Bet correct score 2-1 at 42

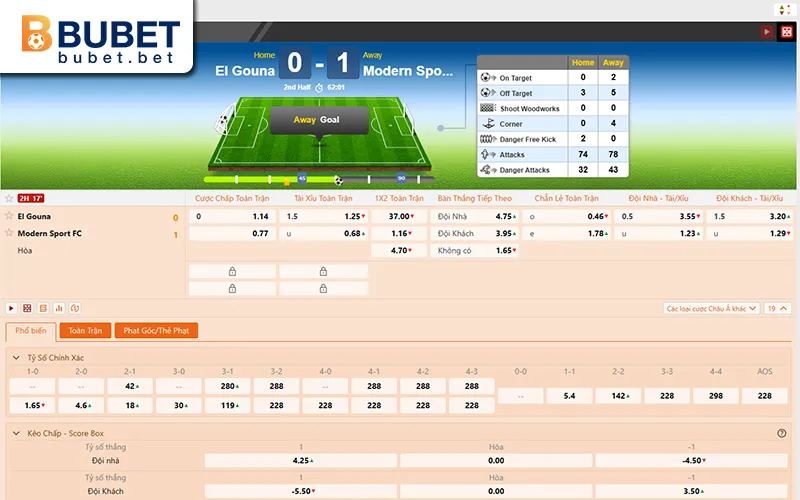click(130, 386)
